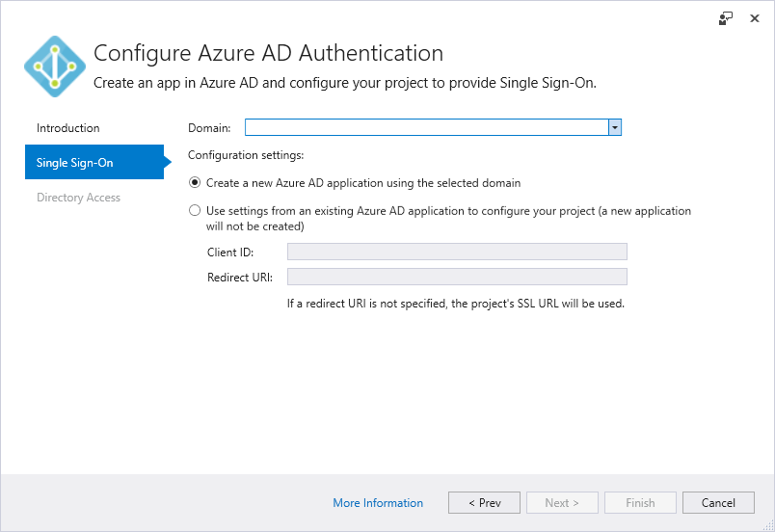This screenshot has width=775, height=532.
Task: Go back with the Prev button
Action: pos(484,503)
